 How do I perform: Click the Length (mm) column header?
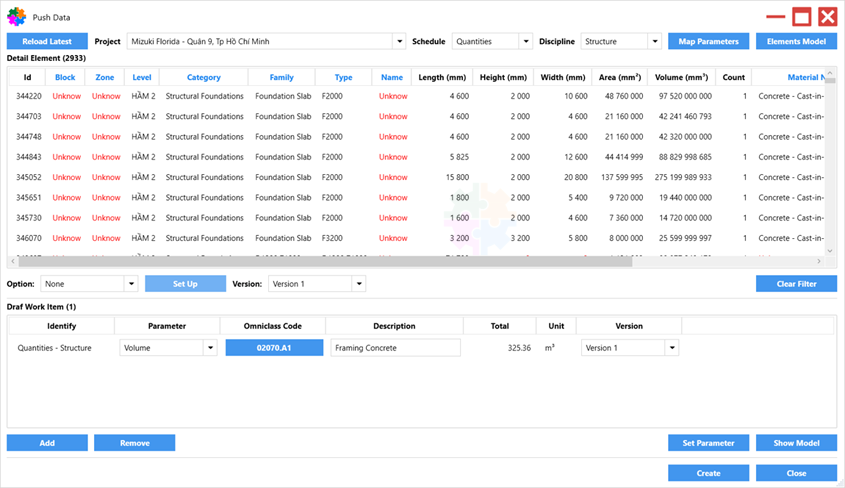[442, 77]
